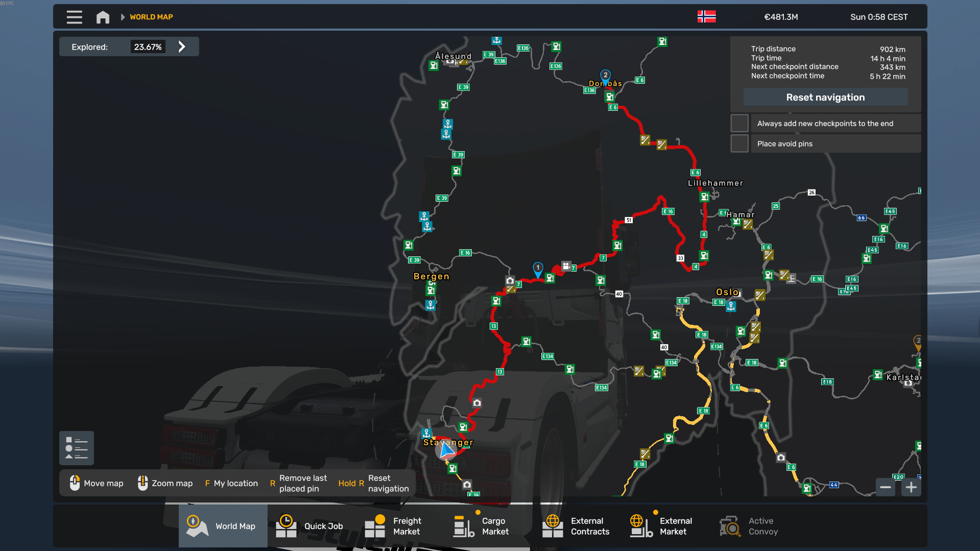Open the map legend list icon
Image resolution: width=980 pixels, height=551 pixels.
tap(77, 448)
